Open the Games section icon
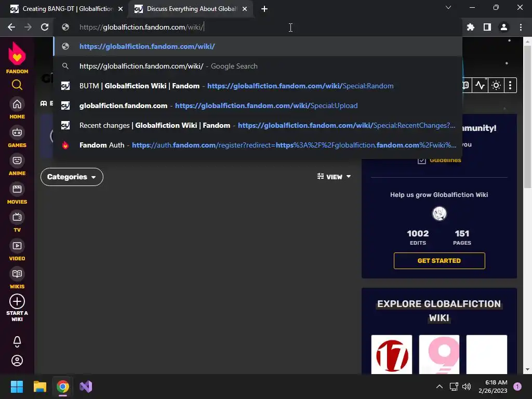The height and width of the screenshot is (399, 532). [17, 132]
